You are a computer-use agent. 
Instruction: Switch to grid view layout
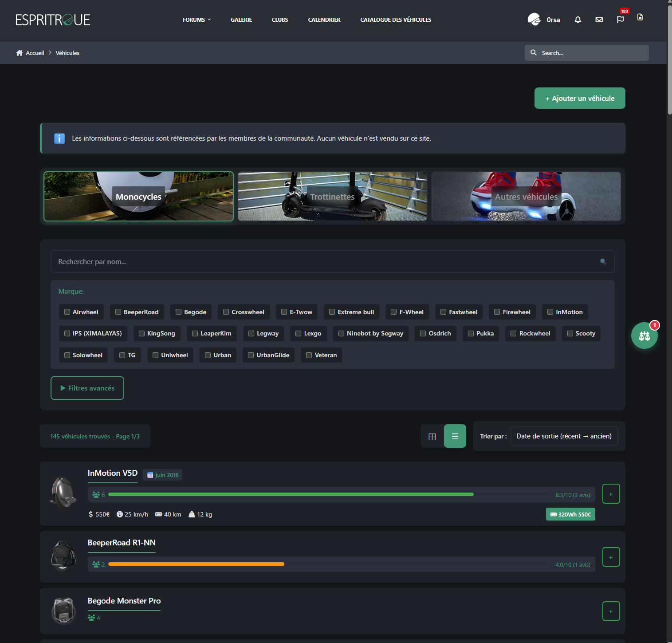[x=432, y=436]
